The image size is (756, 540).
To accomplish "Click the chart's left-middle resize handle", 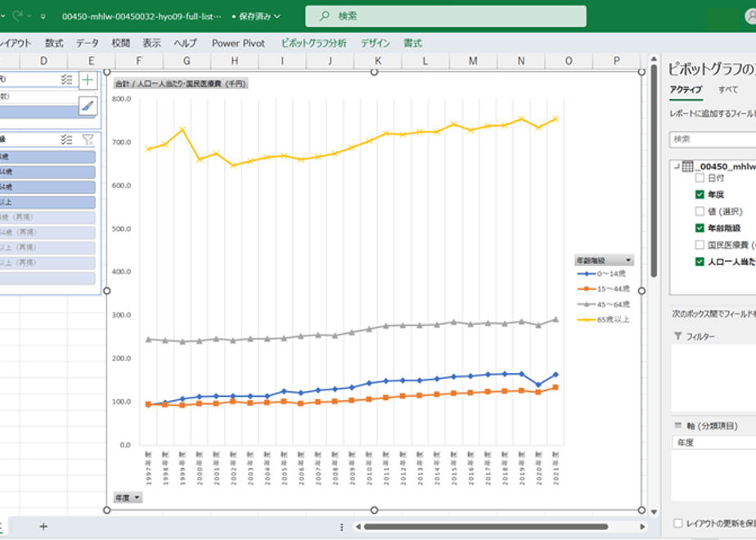I will 107,290.
